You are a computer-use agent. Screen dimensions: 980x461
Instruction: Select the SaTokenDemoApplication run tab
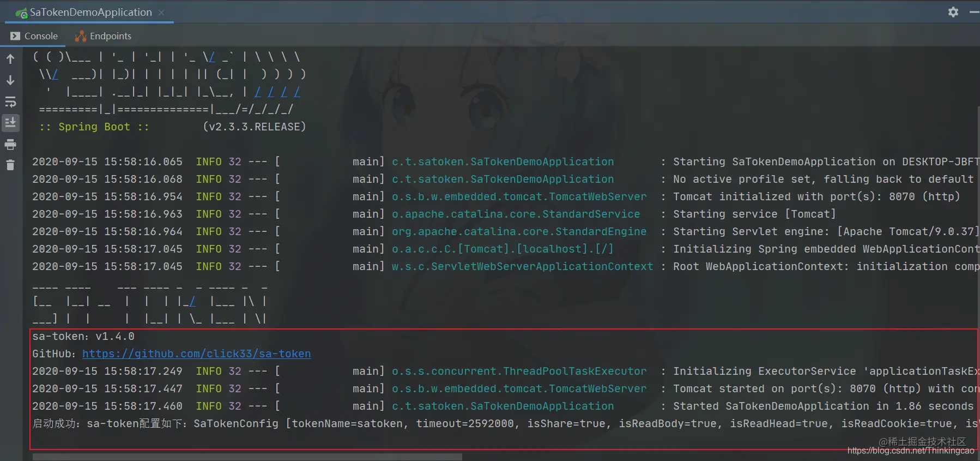click(90, 13)
